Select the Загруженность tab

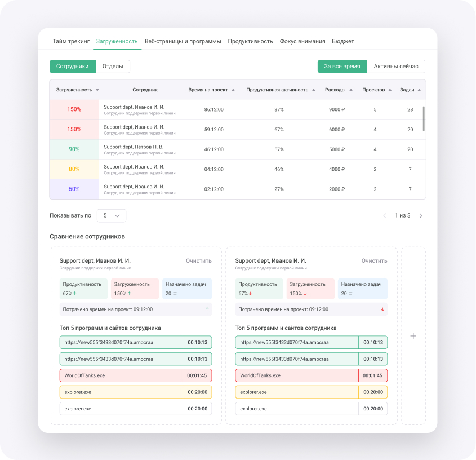pyautogui.click(x=117, y=41)
